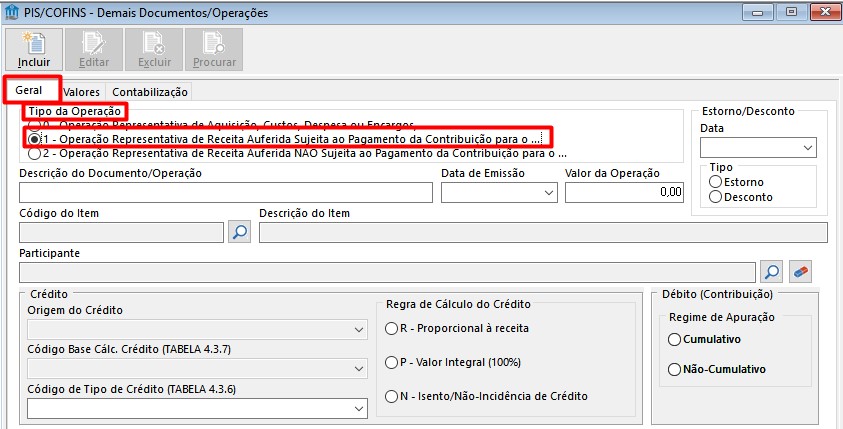Image resolution: width=843 pixels, height=429 pixels.
Task: Click the Procurar toolbar button
Action: point(214,49)
